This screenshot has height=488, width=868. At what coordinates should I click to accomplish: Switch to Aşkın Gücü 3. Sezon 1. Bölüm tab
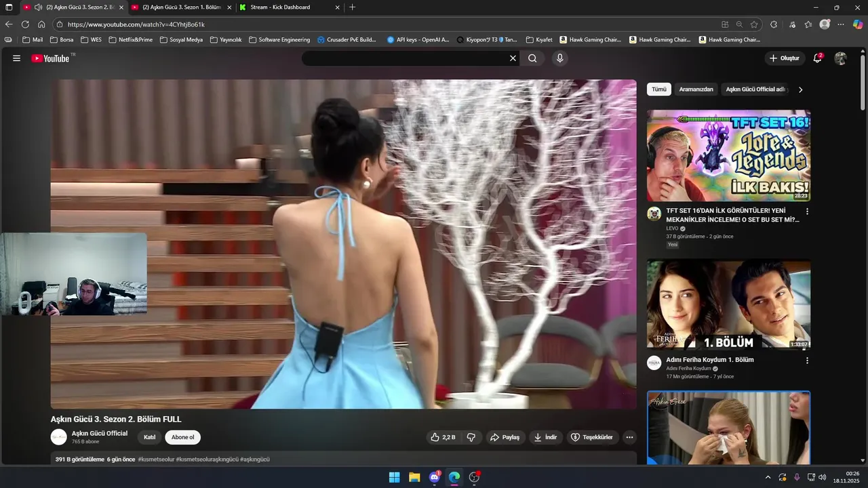point(181,7)
